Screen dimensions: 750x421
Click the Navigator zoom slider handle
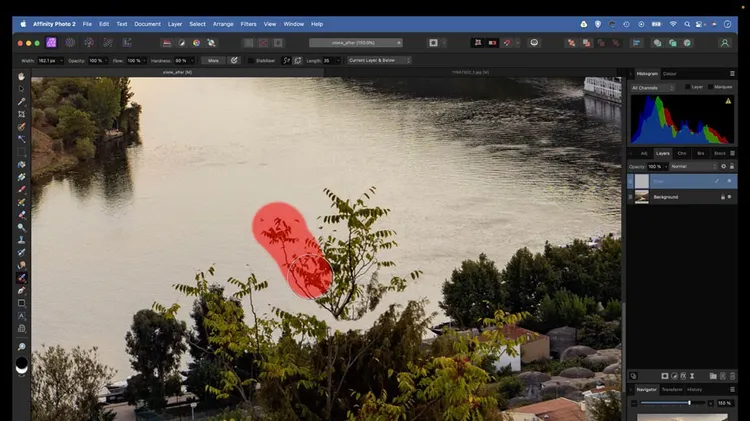[x=689, y=403]
